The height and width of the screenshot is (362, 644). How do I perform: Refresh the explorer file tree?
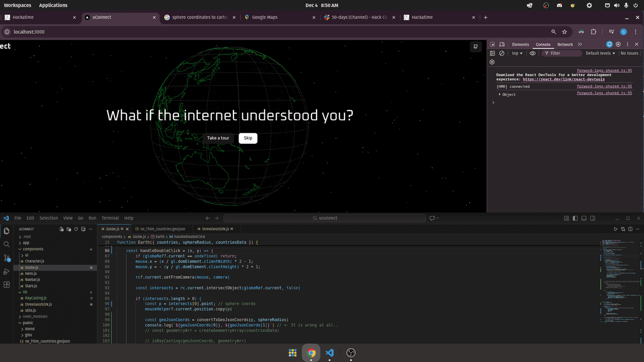(x=76, y=229)
